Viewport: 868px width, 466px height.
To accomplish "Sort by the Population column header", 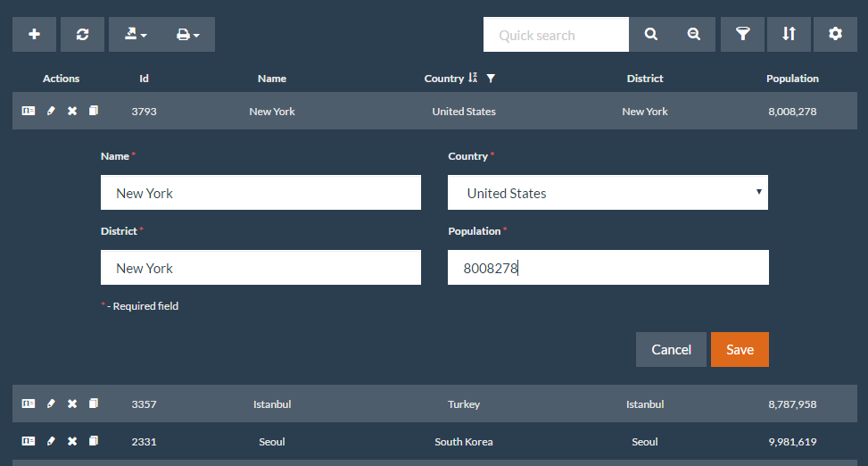I will click(x=791, y=79).
